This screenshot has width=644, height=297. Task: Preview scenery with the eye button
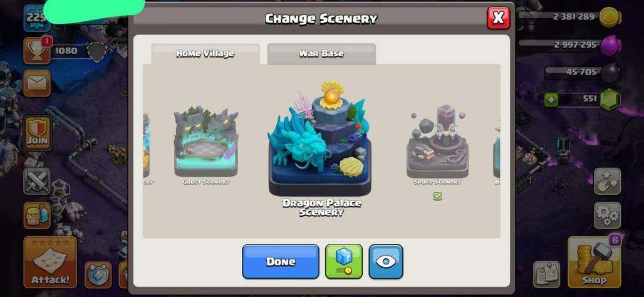tap(386, 262)
